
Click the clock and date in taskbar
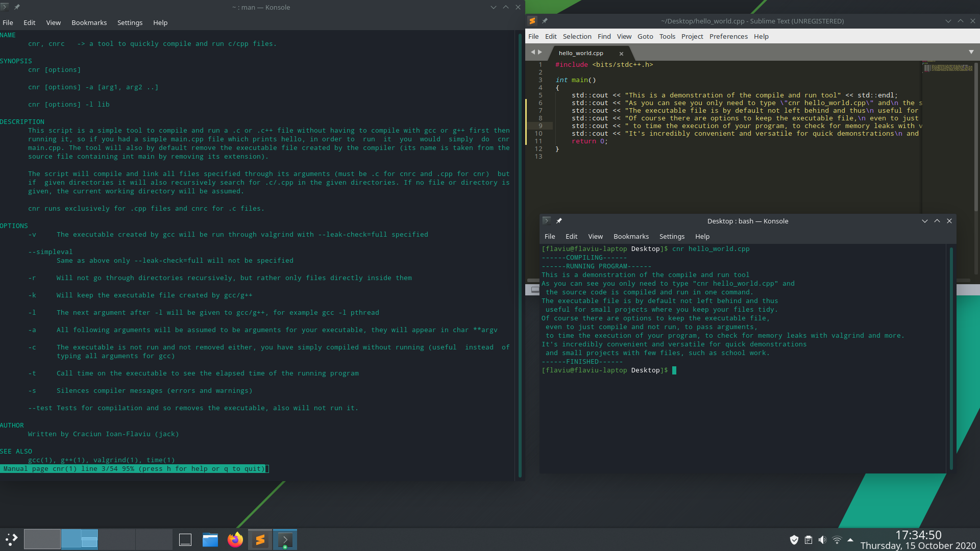coord(918,540)
